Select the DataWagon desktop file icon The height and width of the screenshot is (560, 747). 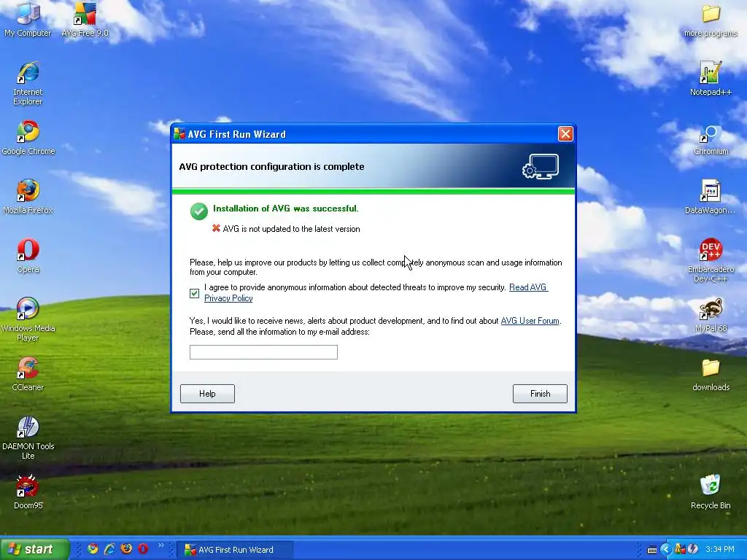tap(710, 197)
